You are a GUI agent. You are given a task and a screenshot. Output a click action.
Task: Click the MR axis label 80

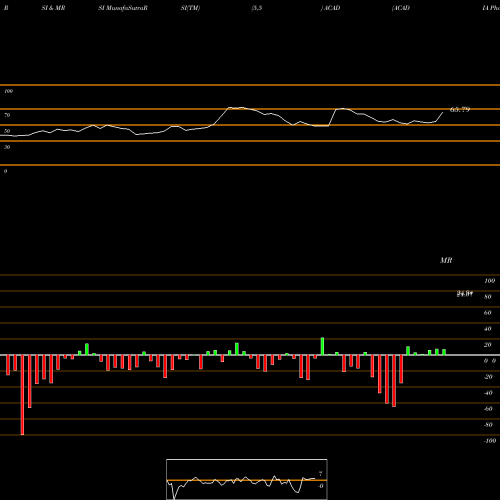(488, 297)
